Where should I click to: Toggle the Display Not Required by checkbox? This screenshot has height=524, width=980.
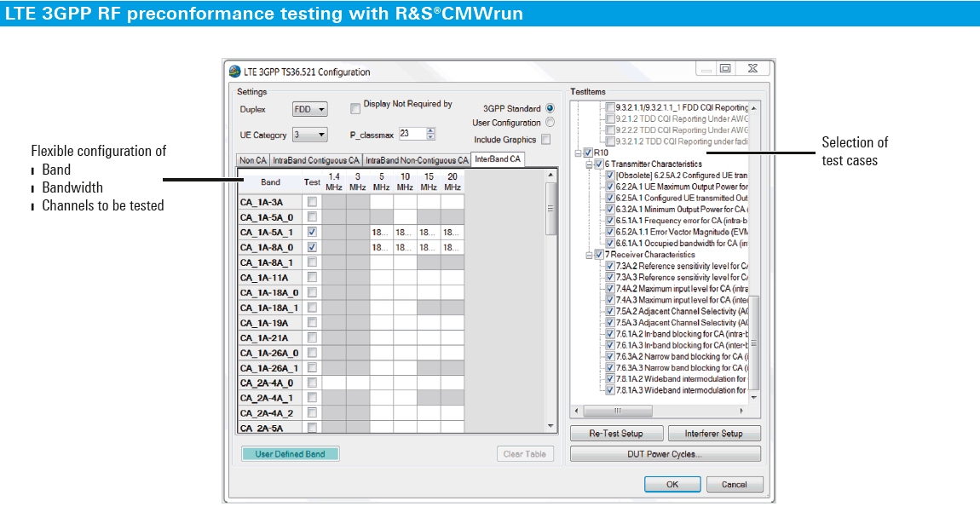pos(355,109)
